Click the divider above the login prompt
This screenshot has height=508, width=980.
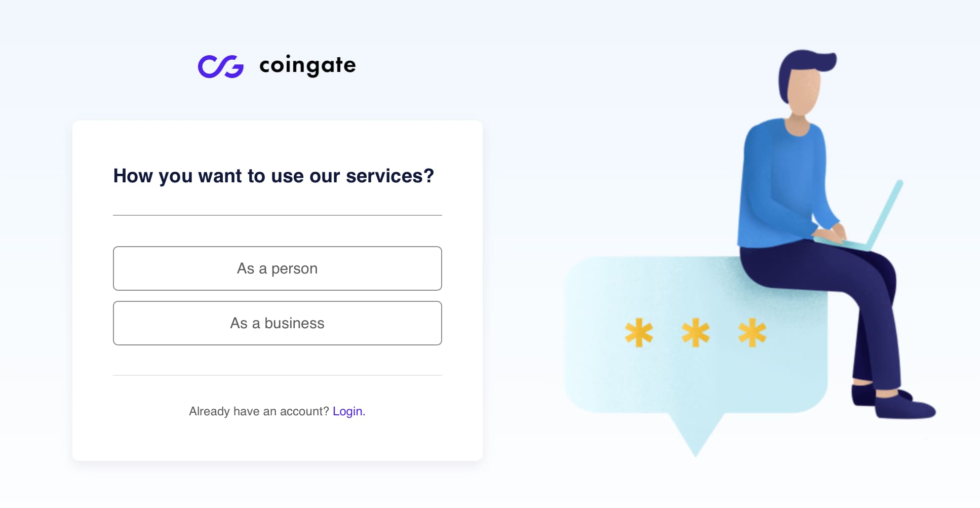(x=277, y=375)
